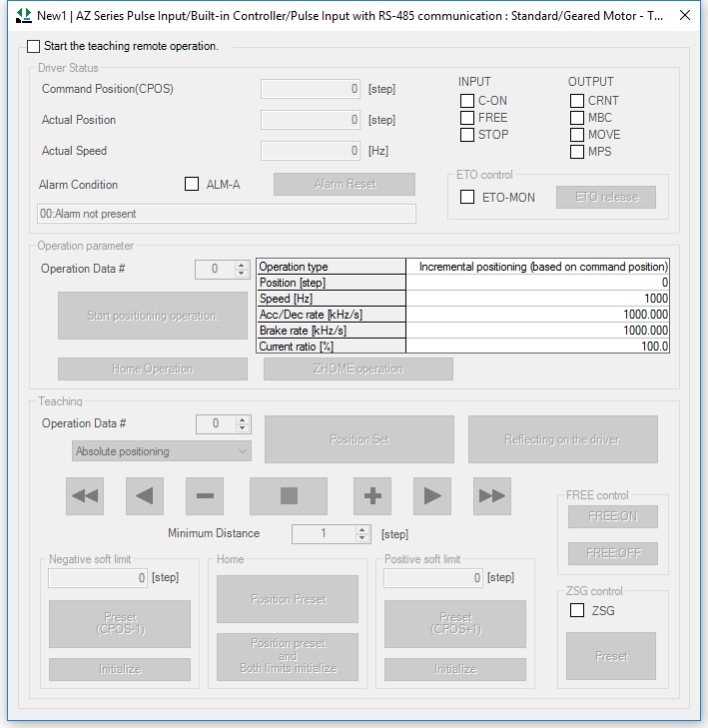Viewport: 708px width, 728px height.
Task: Increase the Operation parameter Operation Data number
Action: click(x=241, y=265)
